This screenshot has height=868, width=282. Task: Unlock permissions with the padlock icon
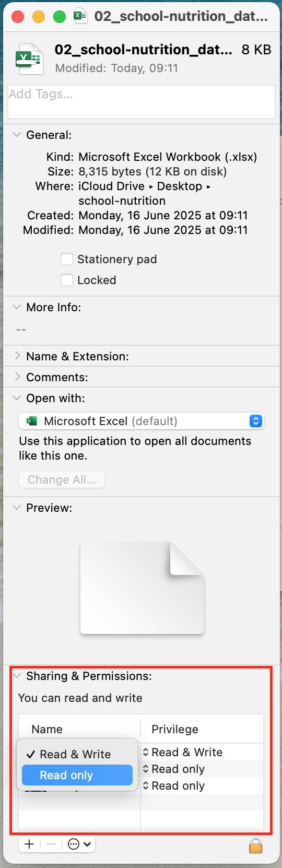(256, 844)
